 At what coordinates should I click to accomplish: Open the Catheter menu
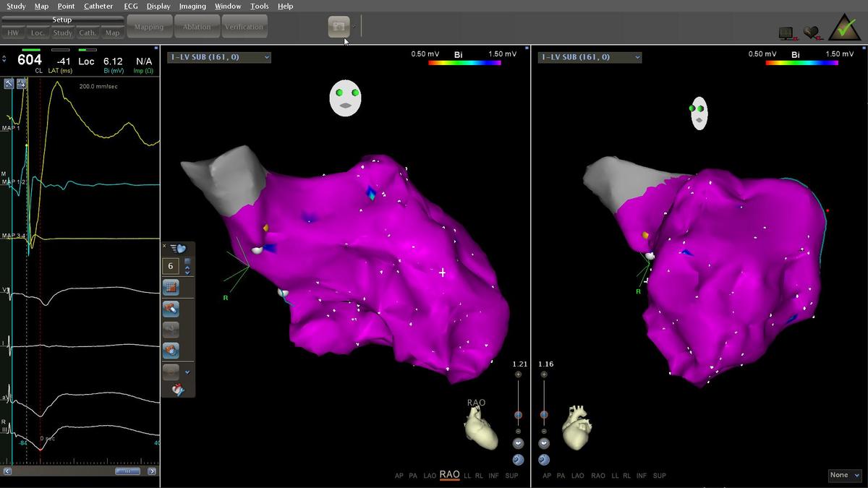pyautogui.click(x=98, y=6)
